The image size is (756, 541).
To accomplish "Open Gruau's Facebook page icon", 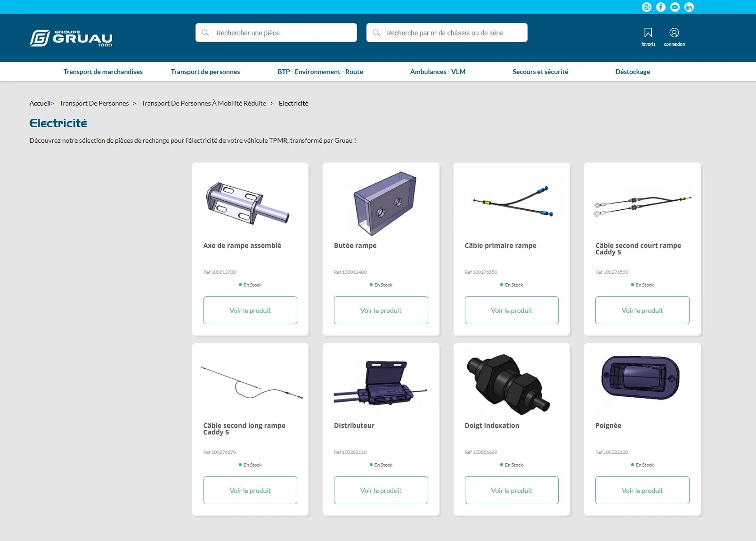I will click(661, 7).
